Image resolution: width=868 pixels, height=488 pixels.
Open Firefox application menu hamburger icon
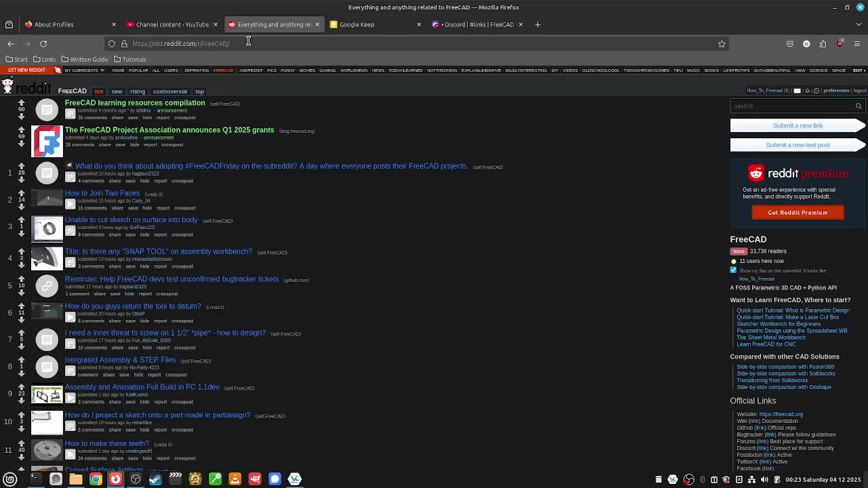[x=857, y=43]
